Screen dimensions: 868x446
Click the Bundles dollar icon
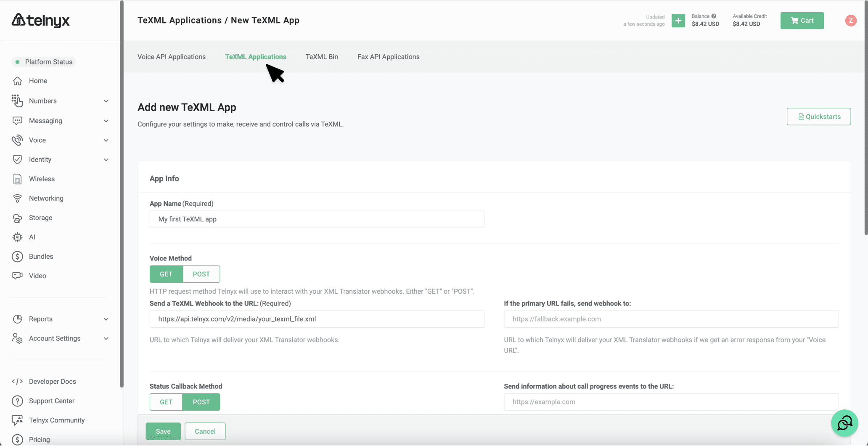click(x=17, y=257)
